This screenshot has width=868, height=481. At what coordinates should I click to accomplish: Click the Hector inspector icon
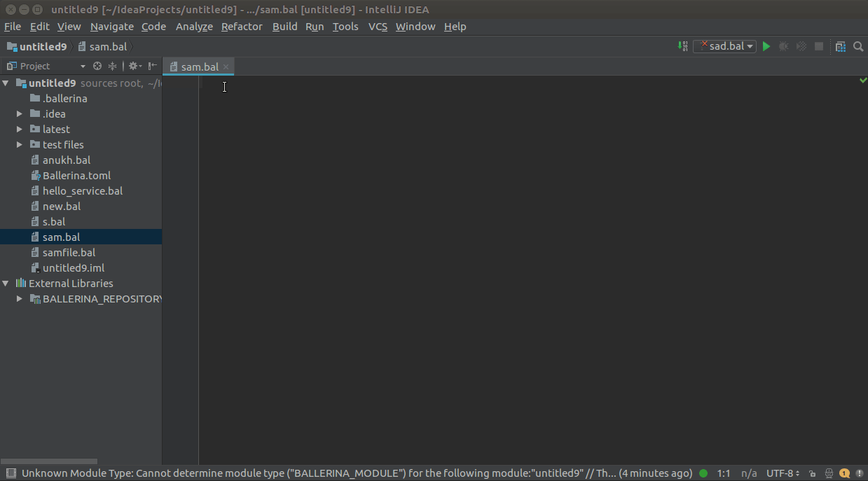click(x=829, y=473)
